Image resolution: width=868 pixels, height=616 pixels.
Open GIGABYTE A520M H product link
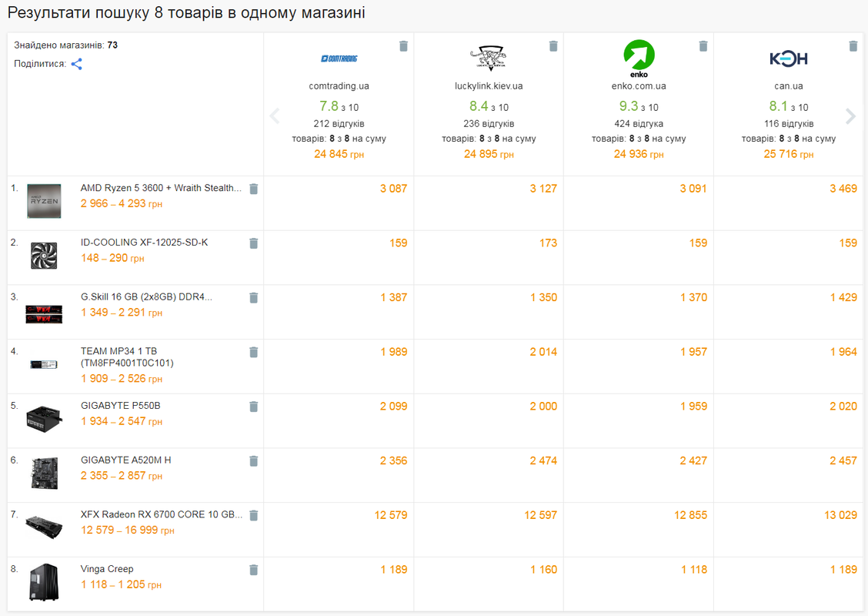click(126, 460)
